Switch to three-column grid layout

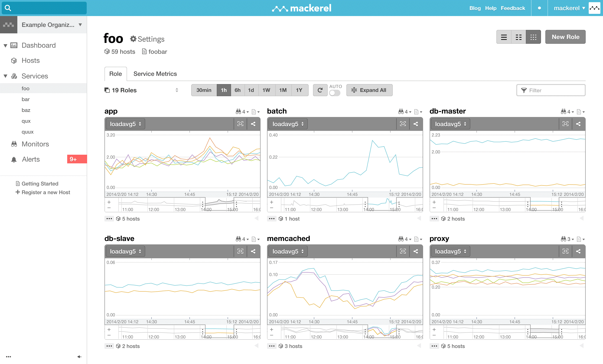click(533, 37)
